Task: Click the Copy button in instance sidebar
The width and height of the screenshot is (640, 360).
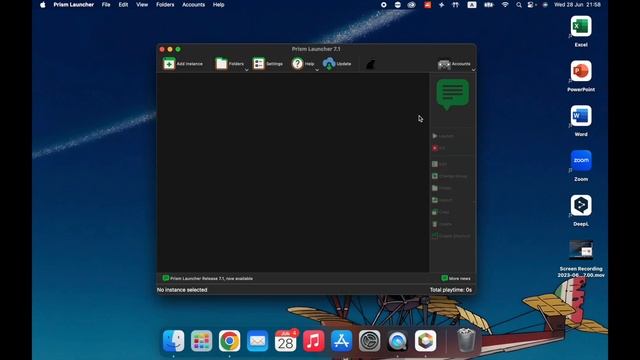Action: pyautogui.click(x=441, y=212)
